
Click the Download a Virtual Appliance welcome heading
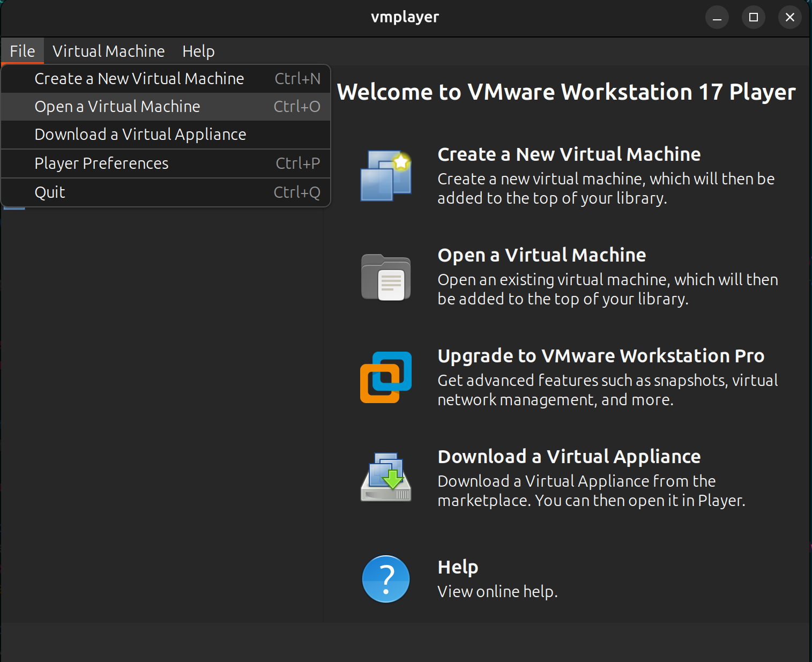point(569,457)
